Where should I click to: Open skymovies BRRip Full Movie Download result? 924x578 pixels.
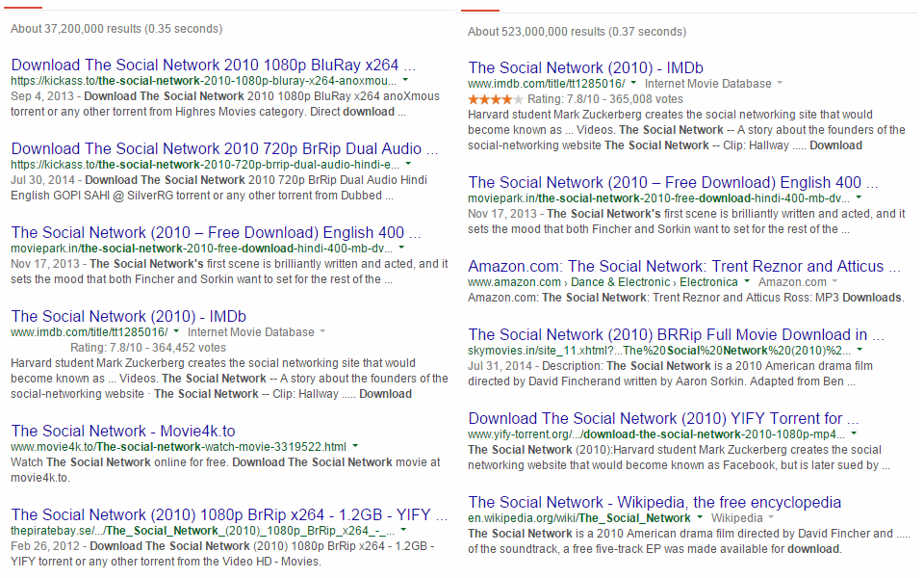click(676, 334)
